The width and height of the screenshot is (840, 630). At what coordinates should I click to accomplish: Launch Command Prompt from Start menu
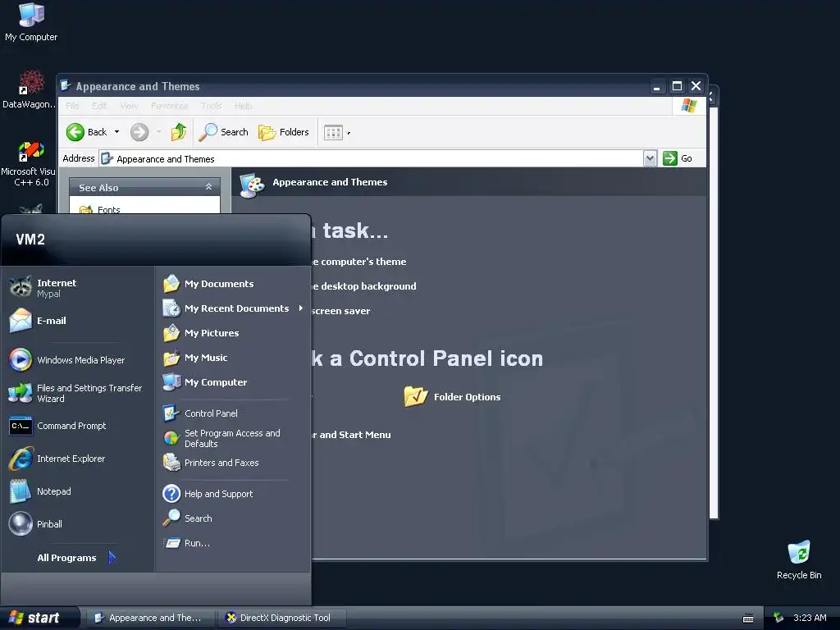coord(78,426)
